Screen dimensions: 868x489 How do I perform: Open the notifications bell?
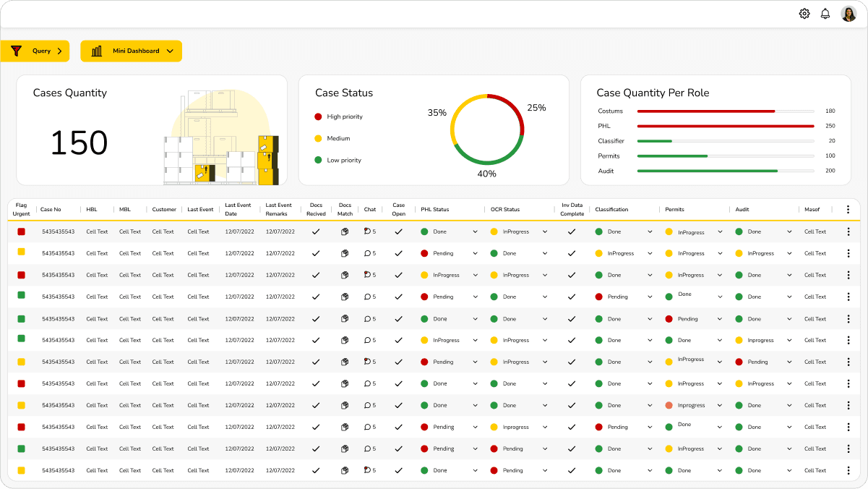[x=825, y=14]
